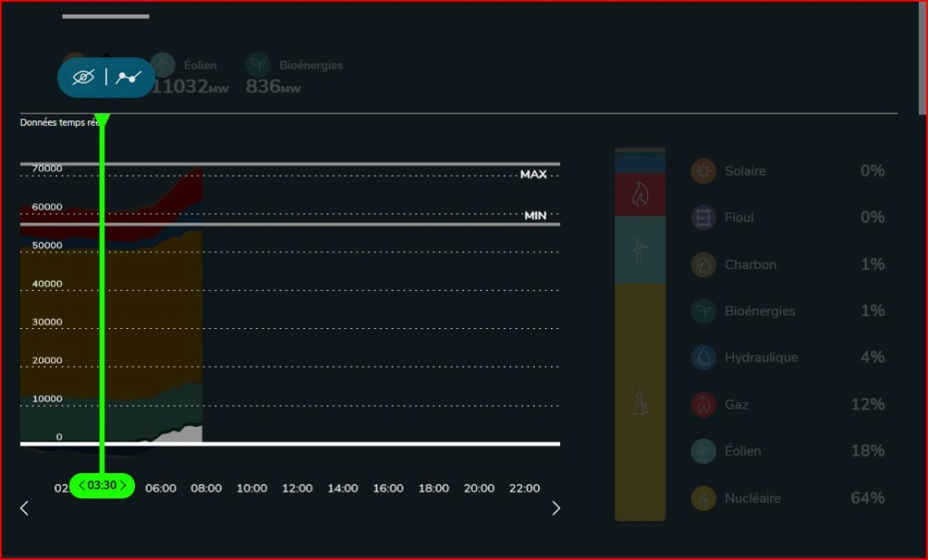Click the Gaz flame icon in legend

pos(703,404)
